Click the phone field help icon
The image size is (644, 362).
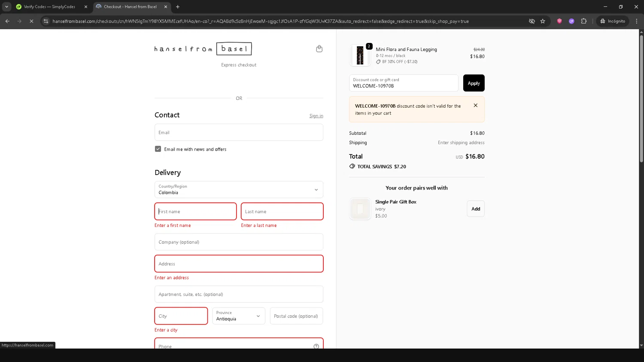[316, 346]
